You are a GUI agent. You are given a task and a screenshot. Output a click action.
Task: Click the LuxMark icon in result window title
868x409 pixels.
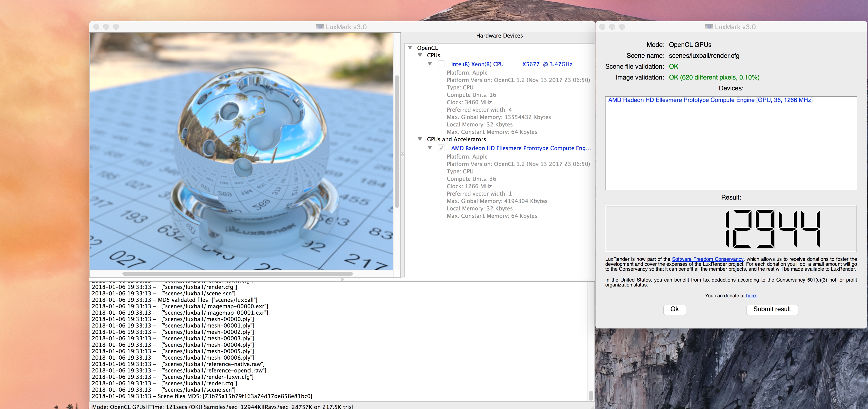tap(709, 27)
